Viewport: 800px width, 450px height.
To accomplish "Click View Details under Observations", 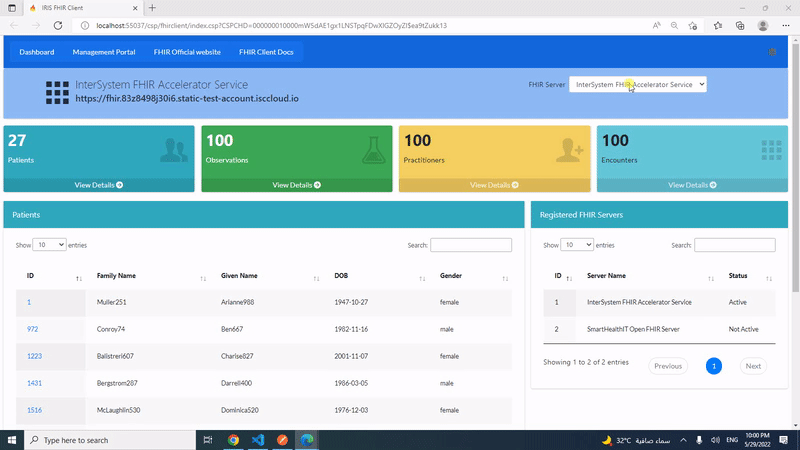I will (296, 185).
